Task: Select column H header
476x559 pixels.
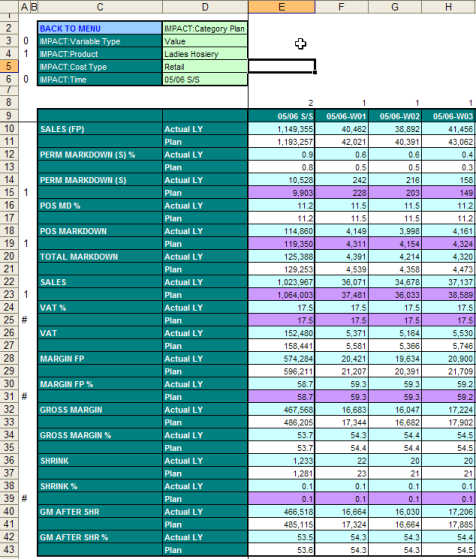Action: click(449, 7)
